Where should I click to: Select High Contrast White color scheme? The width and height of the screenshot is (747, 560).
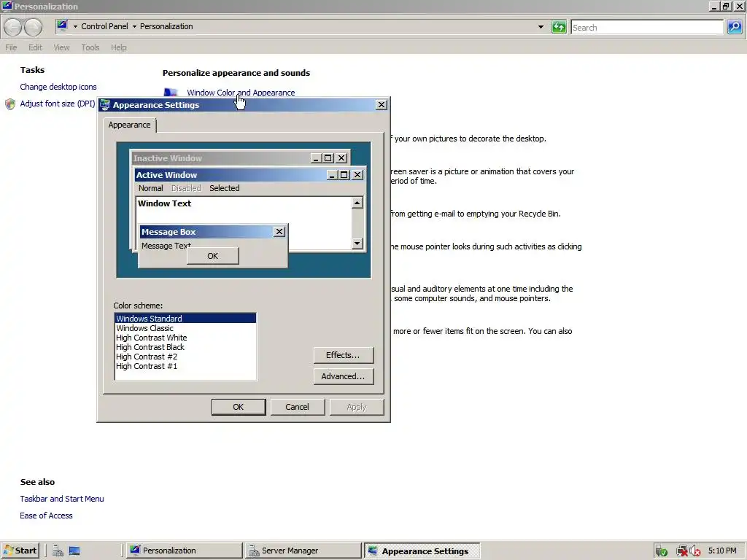pos(185,338)
